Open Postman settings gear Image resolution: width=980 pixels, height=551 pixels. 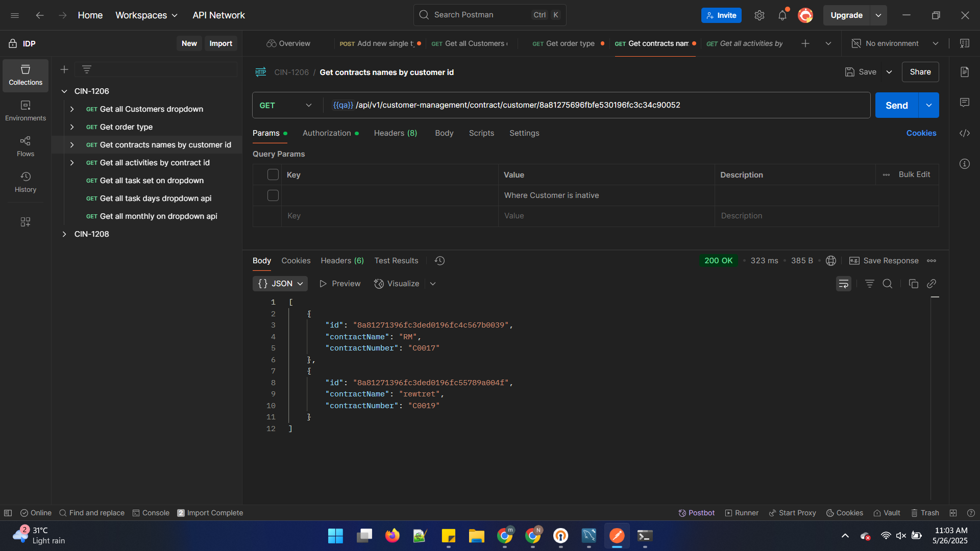pos(759,15)
